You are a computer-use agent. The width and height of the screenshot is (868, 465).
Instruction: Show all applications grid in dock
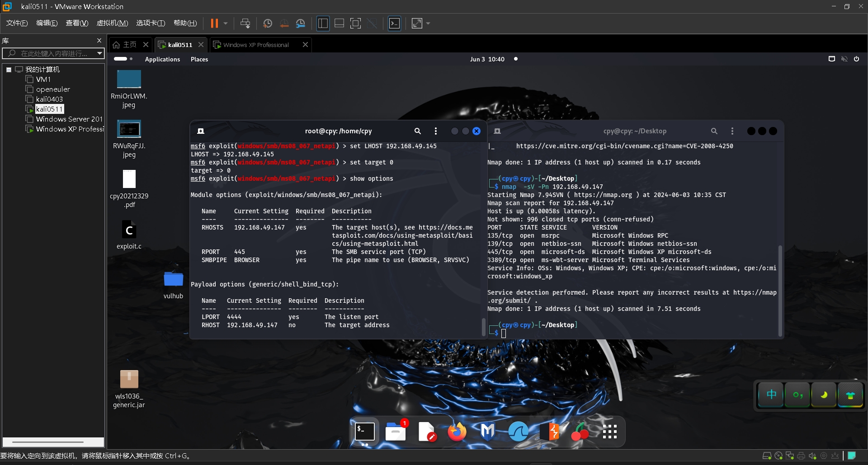click(610, 432)
